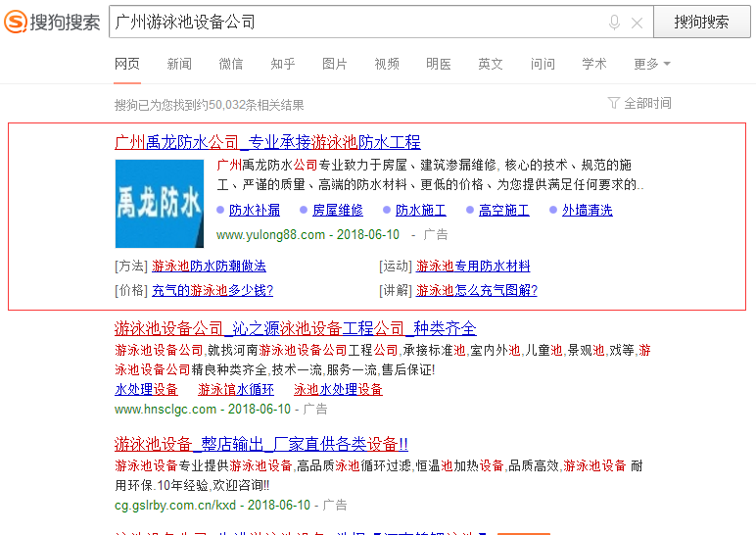Click the 禹龙防水 thumbnail image
This screenshot has width=756, height=535.
pos(160,204)
